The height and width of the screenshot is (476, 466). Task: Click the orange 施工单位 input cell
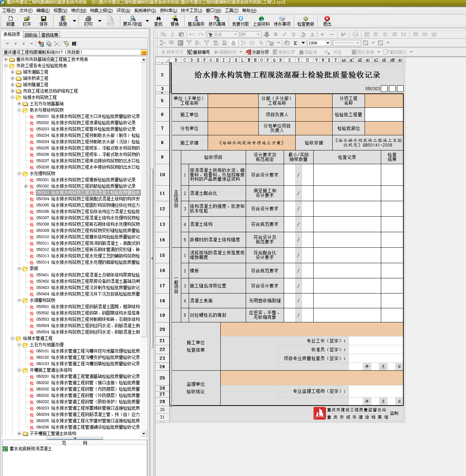pyautogui.click(x=233, y=115)
